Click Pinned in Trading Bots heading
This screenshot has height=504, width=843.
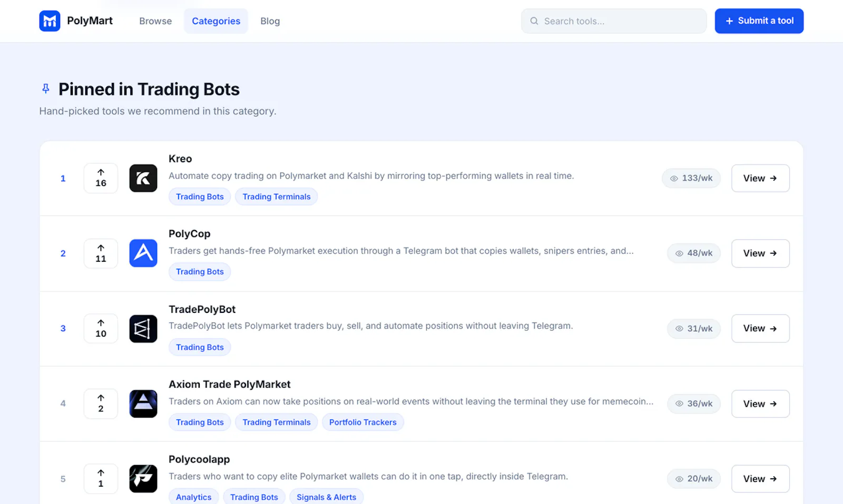(x=149, y=90)
